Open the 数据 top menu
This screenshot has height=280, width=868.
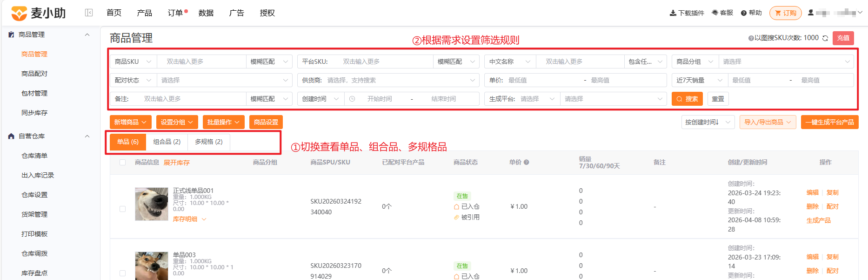[206, 13]
